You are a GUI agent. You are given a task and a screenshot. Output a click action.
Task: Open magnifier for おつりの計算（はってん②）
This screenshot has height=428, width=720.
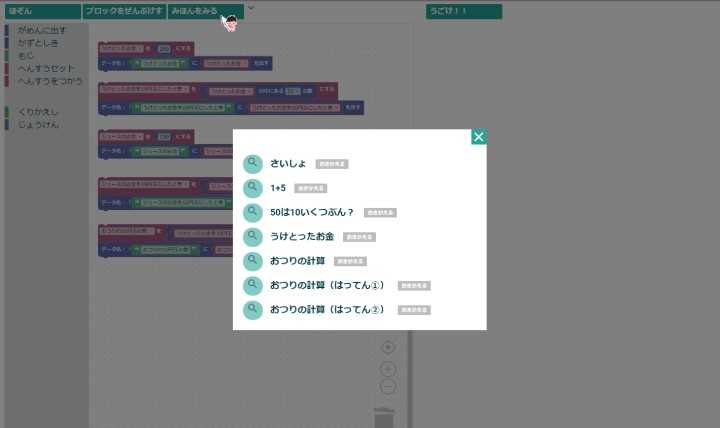point(253,309)
